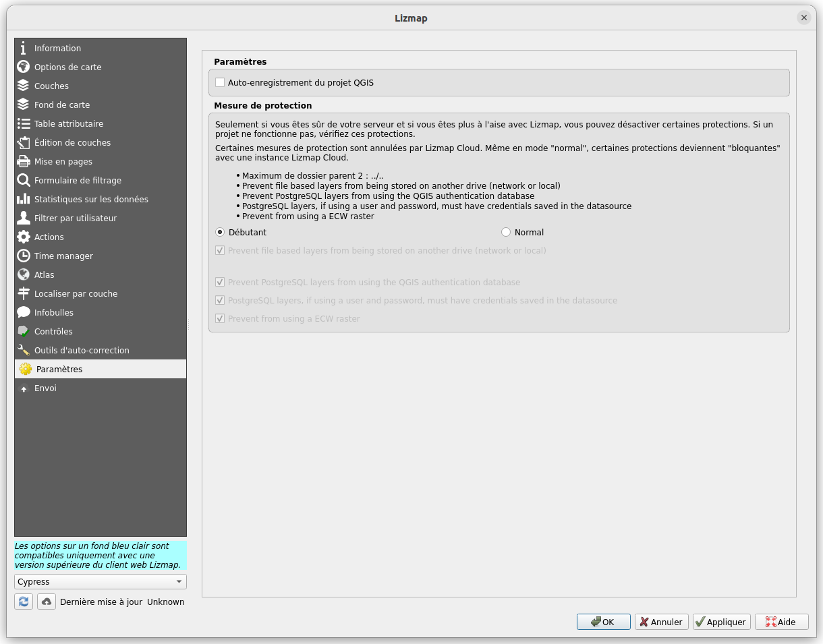Click the printer icon for Mise en pages
The height and width of the screenshot is (644, 823).
coord(24,161)
